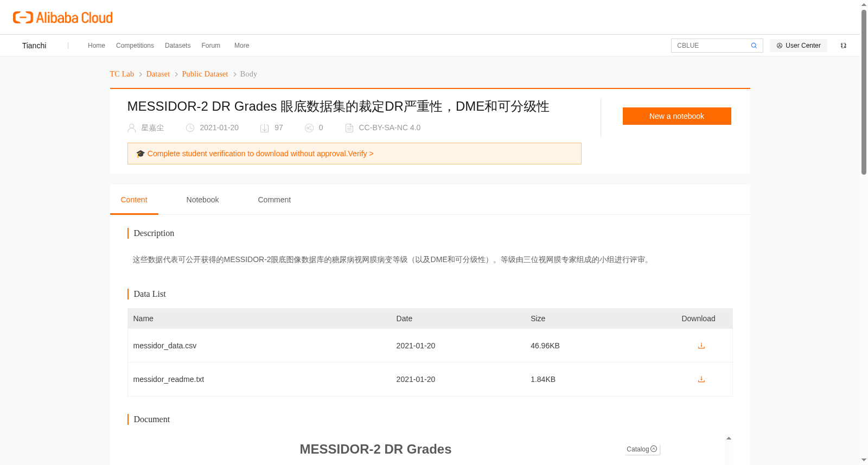The height and width of the screenshot is (465, 868).
Task: Click the MESSIDOR-2 DR Grades document heading
Action: point(375,449)
